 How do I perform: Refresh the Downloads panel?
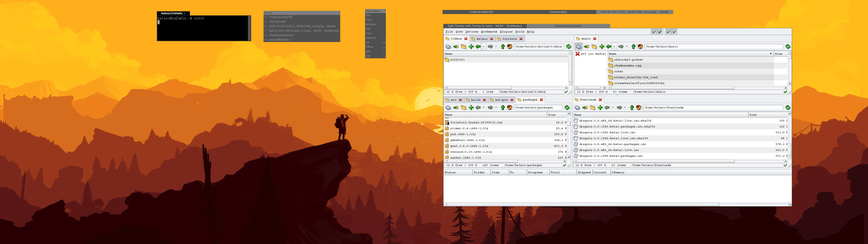pos(788,108)
